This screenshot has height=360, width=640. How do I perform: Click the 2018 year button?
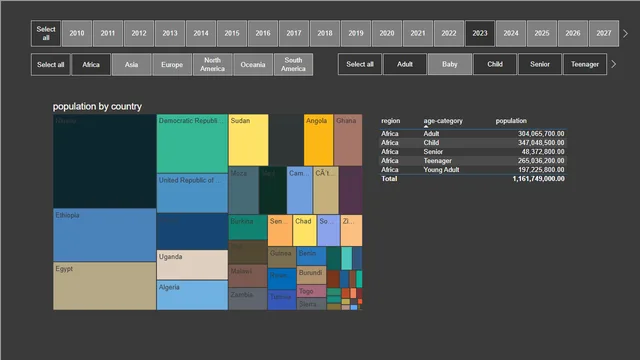(x=325, y=33)
